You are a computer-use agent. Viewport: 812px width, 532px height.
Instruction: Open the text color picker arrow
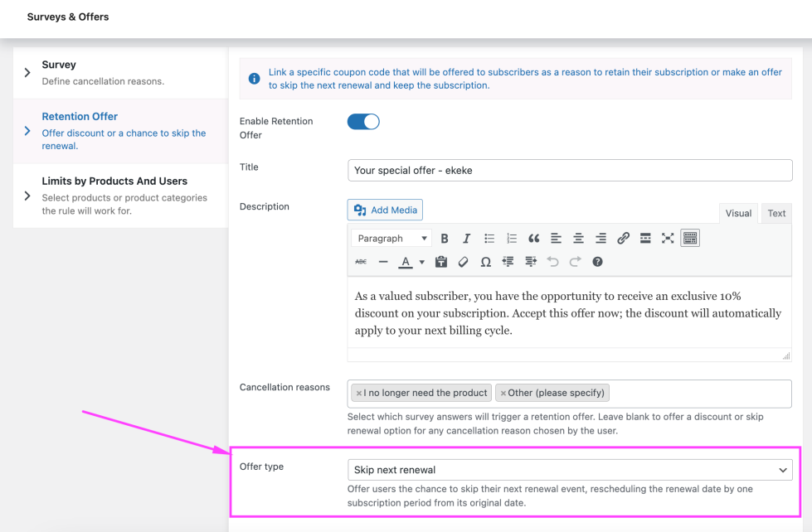(x=421, y=263)
